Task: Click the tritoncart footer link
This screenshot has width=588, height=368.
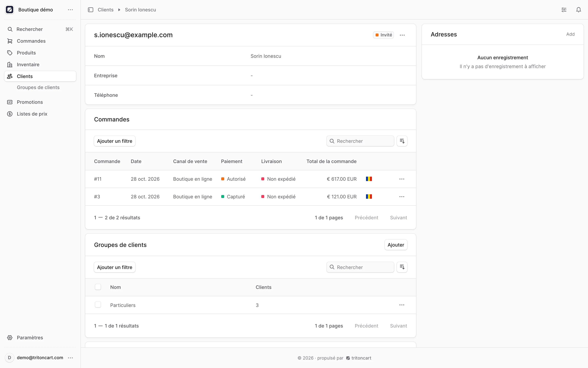Action: pyautogui.click(x=359, y=358)
